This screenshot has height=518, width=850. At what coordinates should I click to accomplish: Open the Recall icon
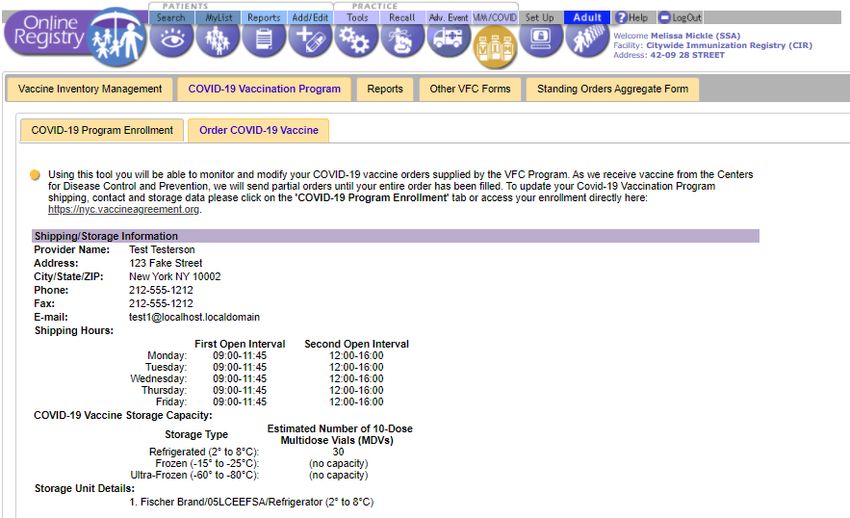pos(402,39)
